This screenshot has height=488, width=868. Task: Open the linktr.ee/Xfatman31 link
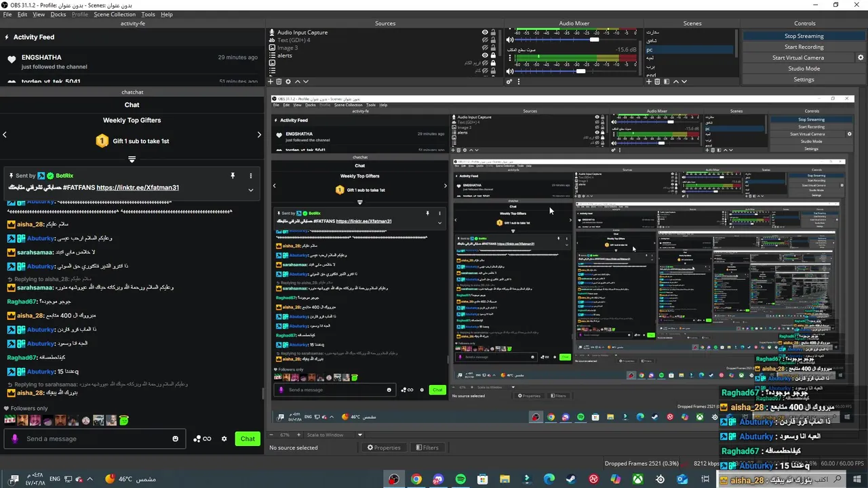point(138,188)
